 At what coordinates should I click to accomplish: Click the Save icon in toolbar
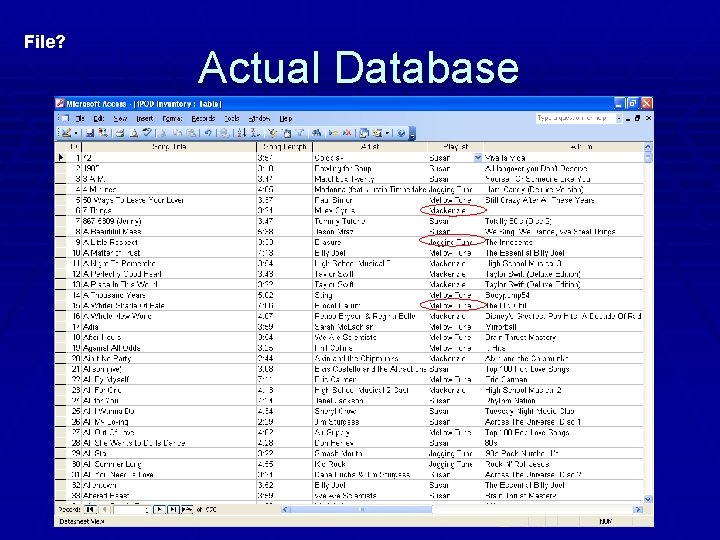[90, 133]
